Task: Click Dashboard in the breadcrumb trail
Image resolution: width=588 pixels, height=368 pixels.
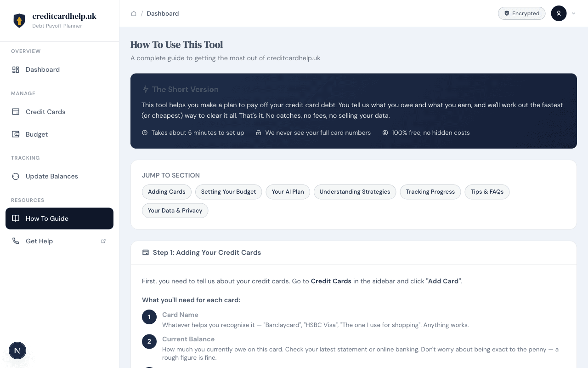Action: [163, 13]
